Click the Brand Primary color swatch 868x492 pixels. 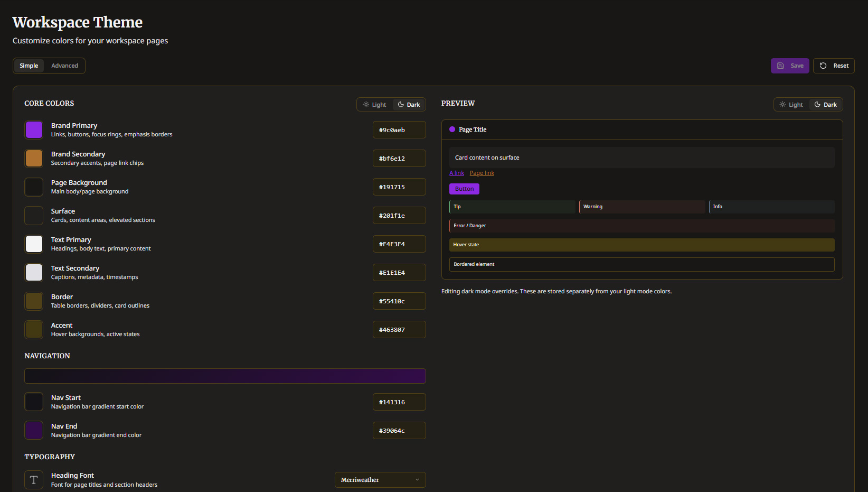click(33, 129)
